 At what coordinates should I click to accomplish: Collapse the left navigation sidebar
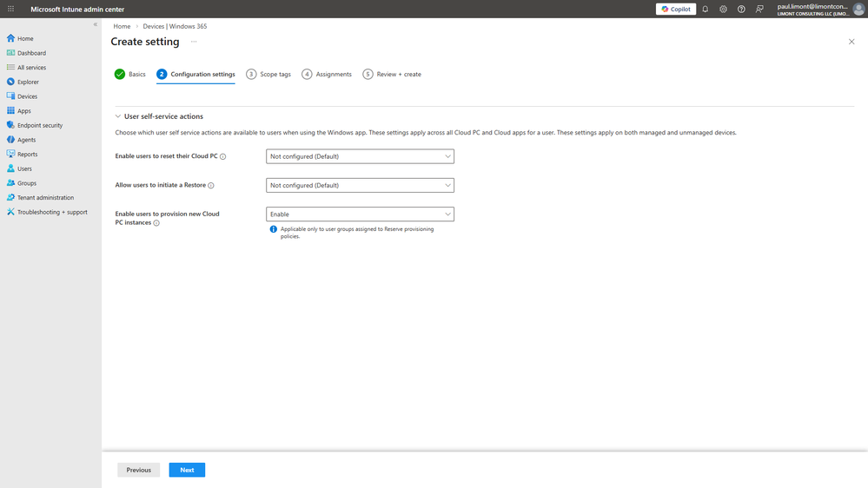tap(96, 24)
